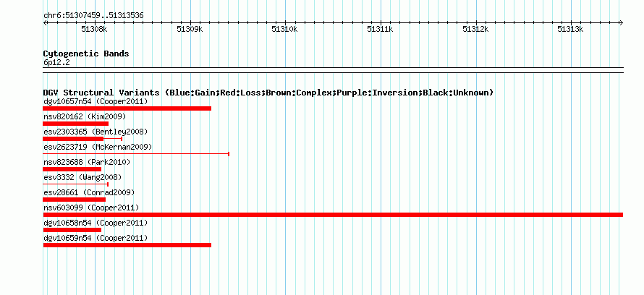This screenshot has width=644, height=295.
Task: Click the 51311k ruler position
Action: point(380,29)
